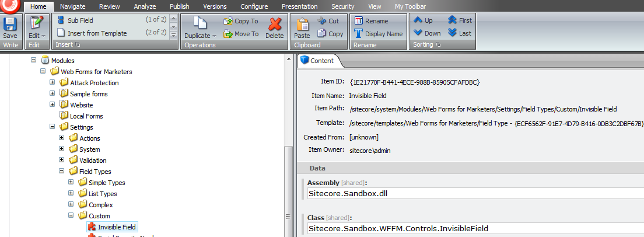Click the Class field input
The image size is (644, 237).
point(475,228)
